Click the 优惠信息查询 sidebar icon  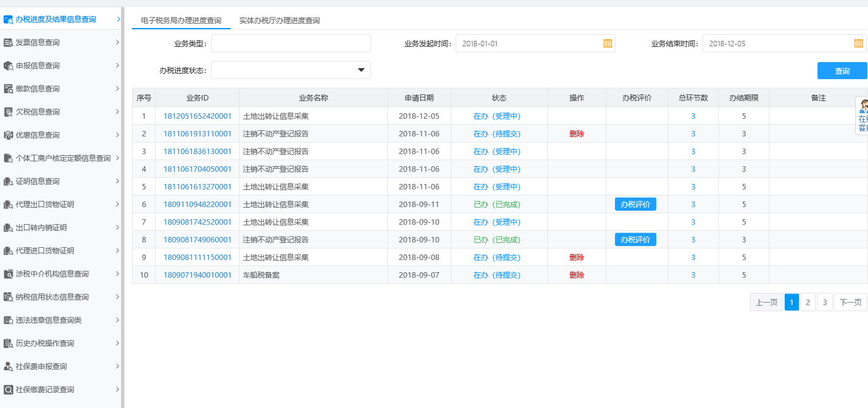(x=9, y=135)
